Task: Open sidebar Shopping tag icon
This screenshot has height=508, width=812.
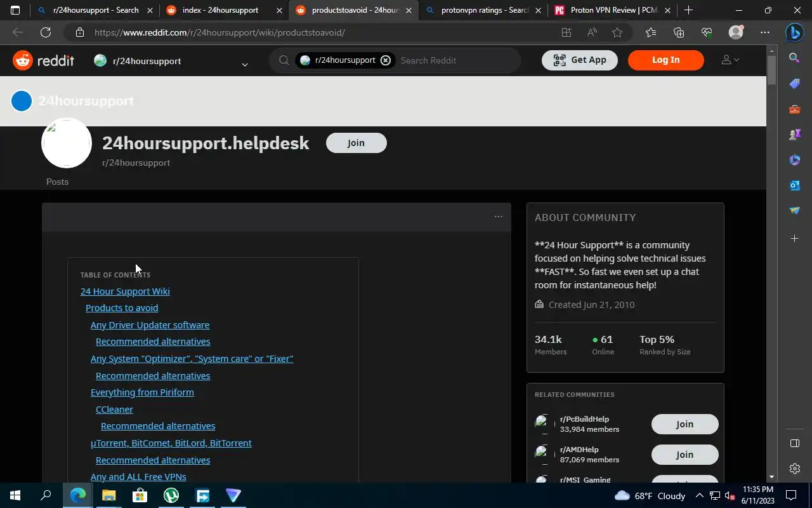Action: click(x=794, y=84)
